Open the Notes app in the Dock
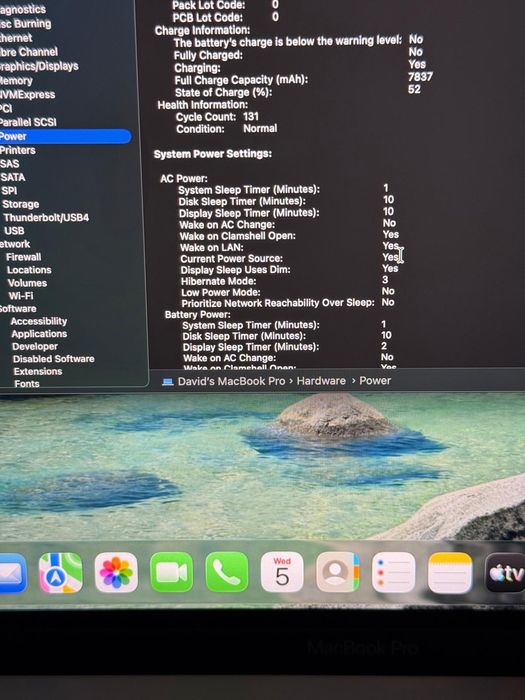The width and height of the screenshot is (525, 700). pyautogui.click(x=450, y=573)
